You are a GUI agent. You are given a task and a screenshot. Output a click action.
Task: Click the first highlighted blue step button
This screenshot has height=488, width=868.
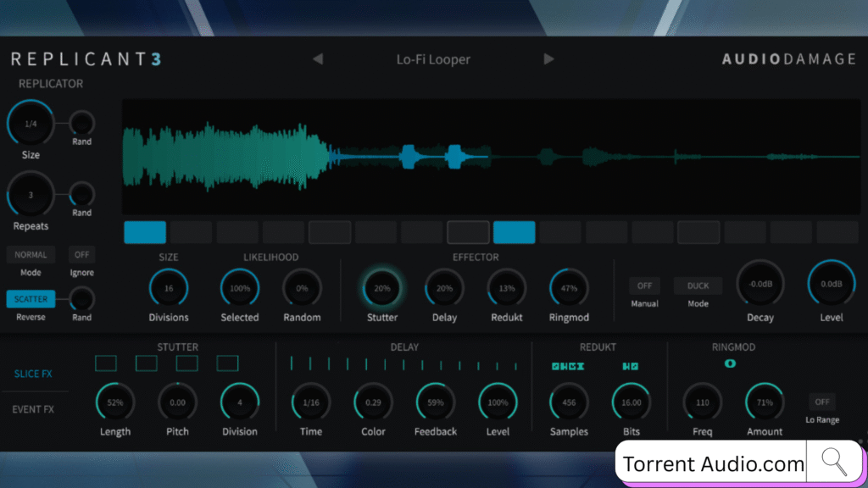pos(145,232)
